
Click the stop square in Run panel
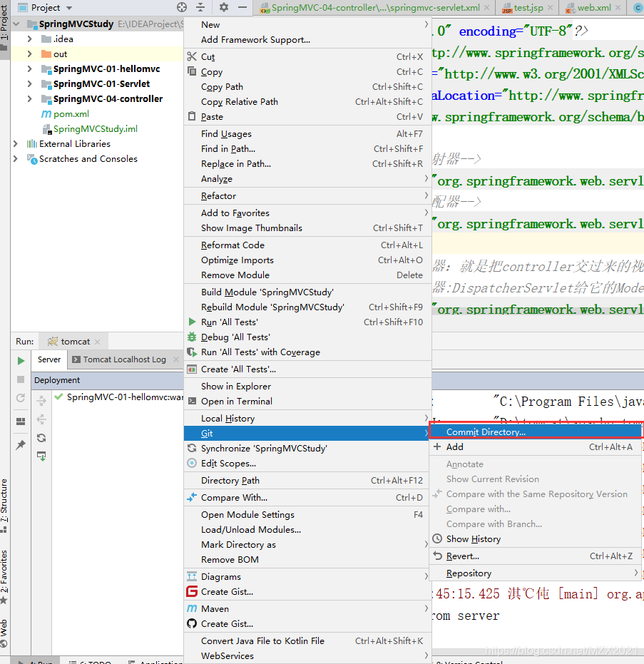[21, 379]
